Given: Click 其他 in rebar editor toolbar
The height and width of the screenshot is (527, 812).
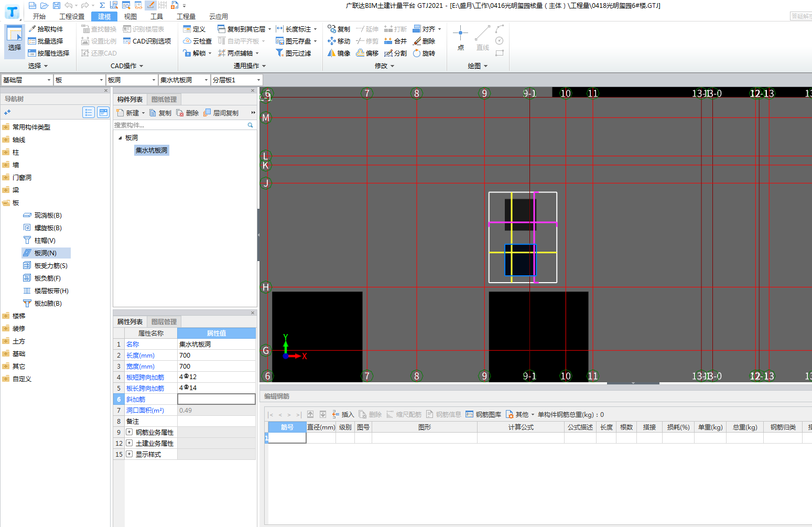Looking at the screenshot, I should pos(520,414).
